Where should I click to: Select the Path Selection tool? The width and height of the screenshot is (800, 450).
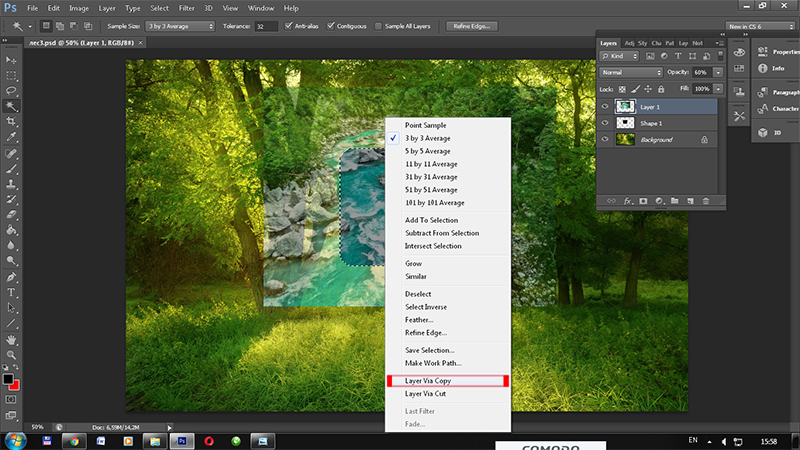coord(11,308)
